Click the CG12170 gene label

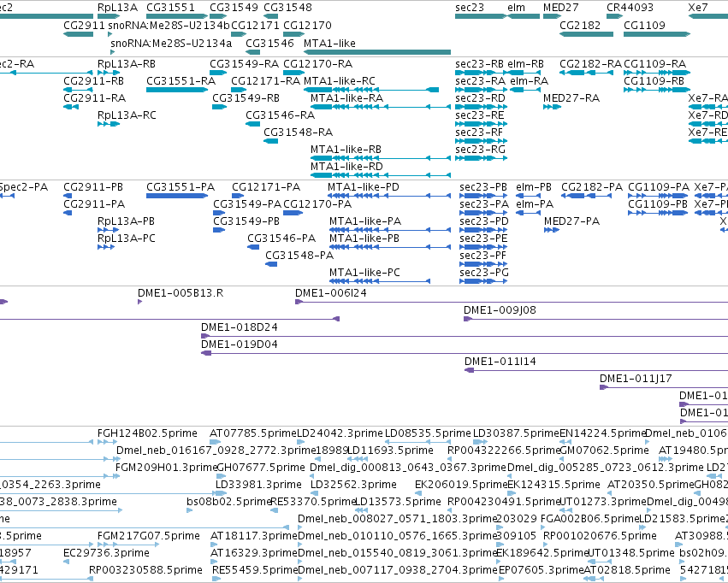pos(307,25)
